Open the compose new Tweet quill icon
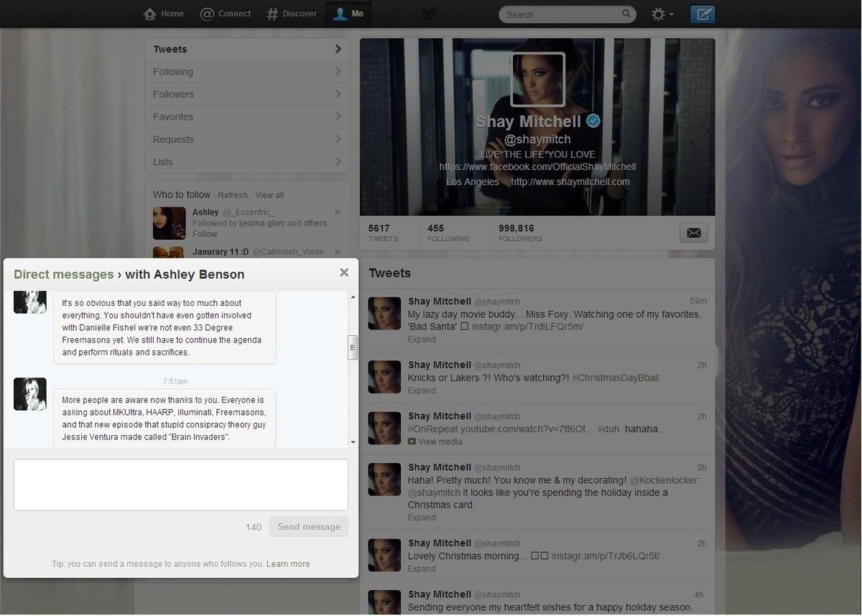862x616 pixels. [x=703, y=13]
